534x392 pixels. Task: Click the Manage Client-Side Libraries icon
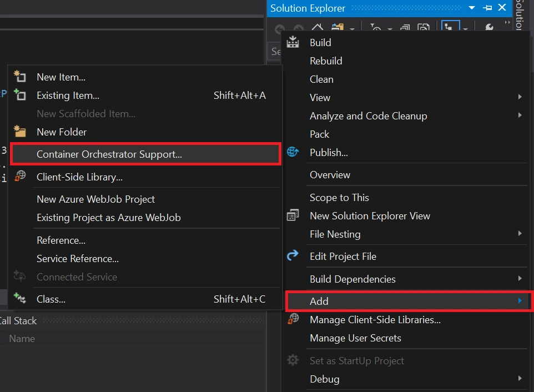coord(293,319)
